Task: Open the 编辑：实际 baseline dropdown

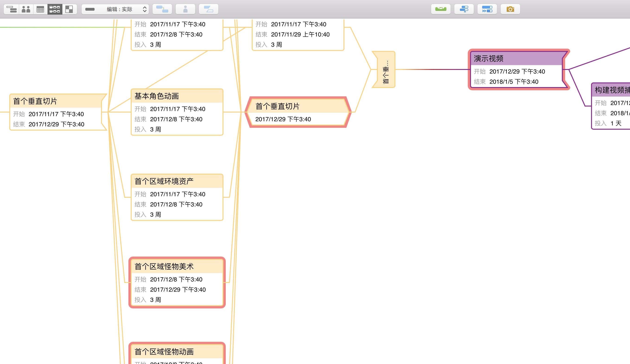Action: tap(115, 9)
